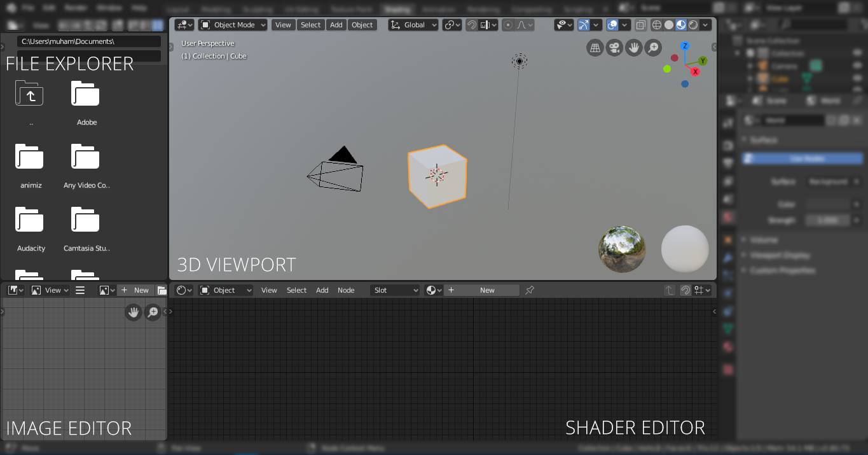Screen dimensions: 868x455
Task: Open the Image Editor View mode dropdown
Action: click(50, 290)
